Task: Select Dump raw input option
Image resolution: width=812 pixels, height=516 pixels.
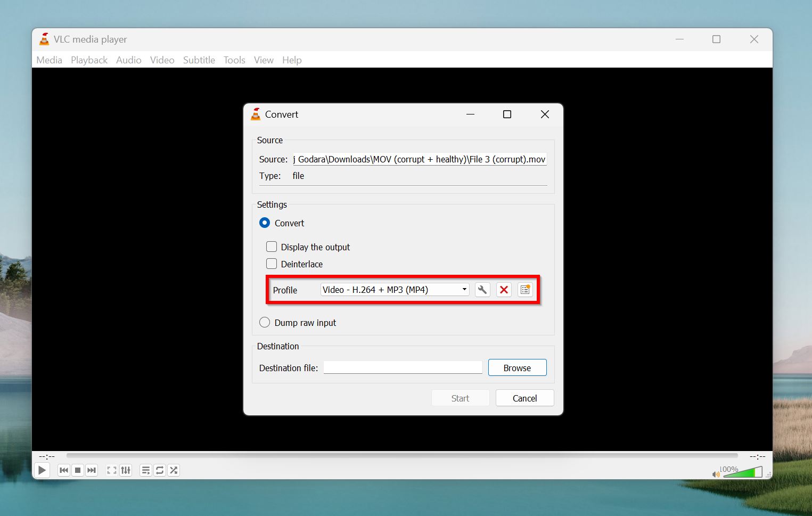Action: pos(265,322)
